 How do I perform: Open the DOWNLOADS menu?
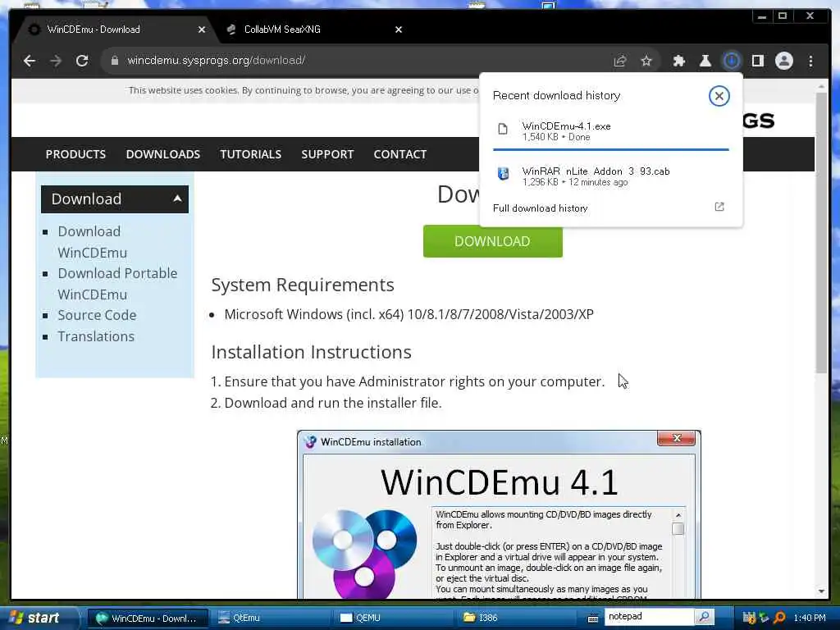click(163, 154)
